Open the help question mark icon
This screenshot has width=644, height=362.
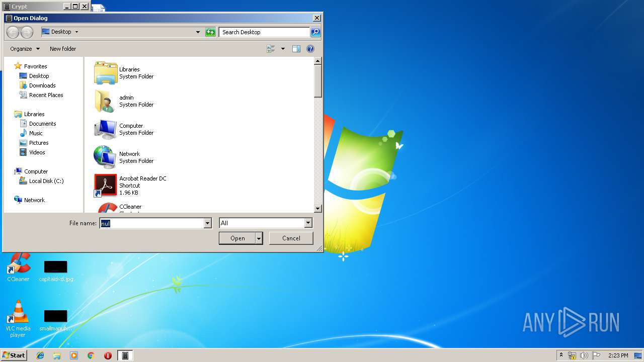click(310, 49)
